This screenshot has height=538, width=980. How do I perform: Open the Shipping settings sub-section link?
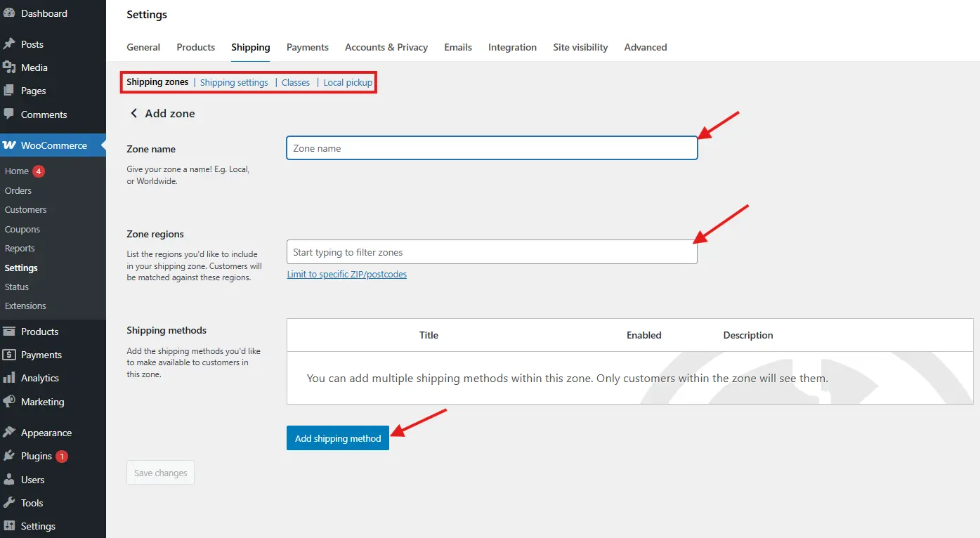[234, 82]
